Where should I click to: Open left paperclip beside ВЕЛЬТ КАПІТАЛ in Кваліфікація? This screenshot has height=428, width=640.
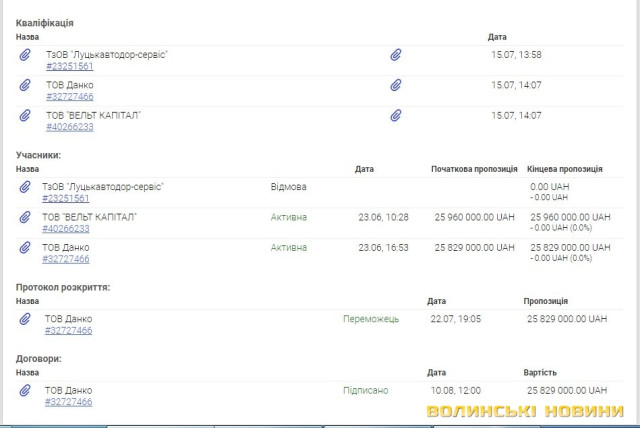(x=26, y=116)
